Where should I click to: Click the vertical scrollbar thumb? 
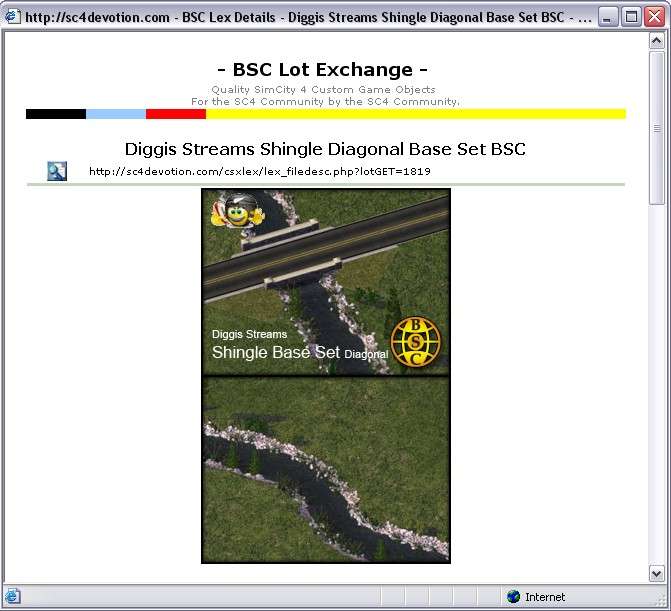click(x=656, y=128)
